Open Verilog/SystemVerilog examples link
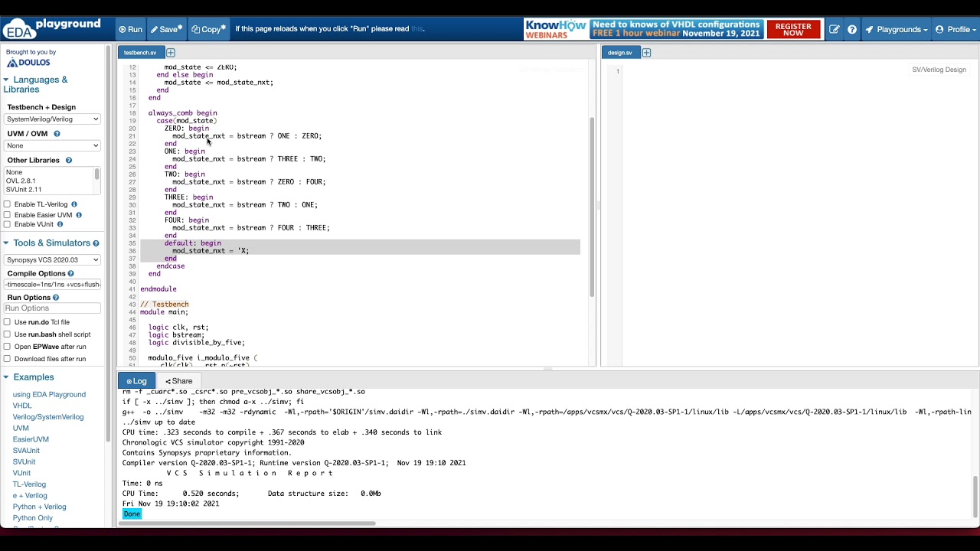This screenshot has width=980, height=551. coord(48,417)
